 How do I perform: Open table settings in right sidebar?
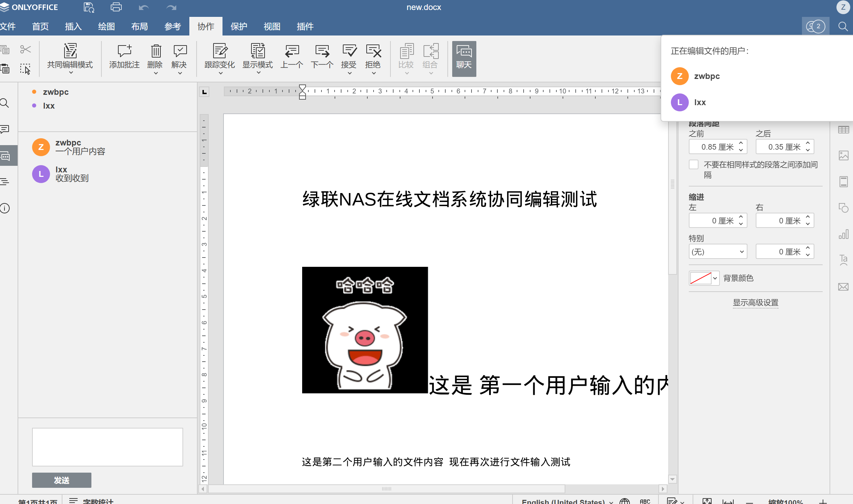point(843,130)
